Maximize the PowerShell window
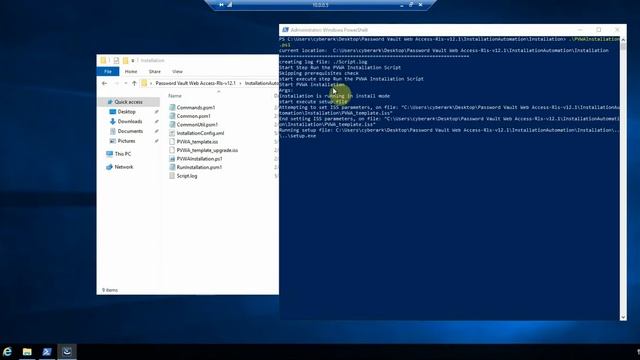The height and width of the screenshot is (360, 640). [599, 30]
